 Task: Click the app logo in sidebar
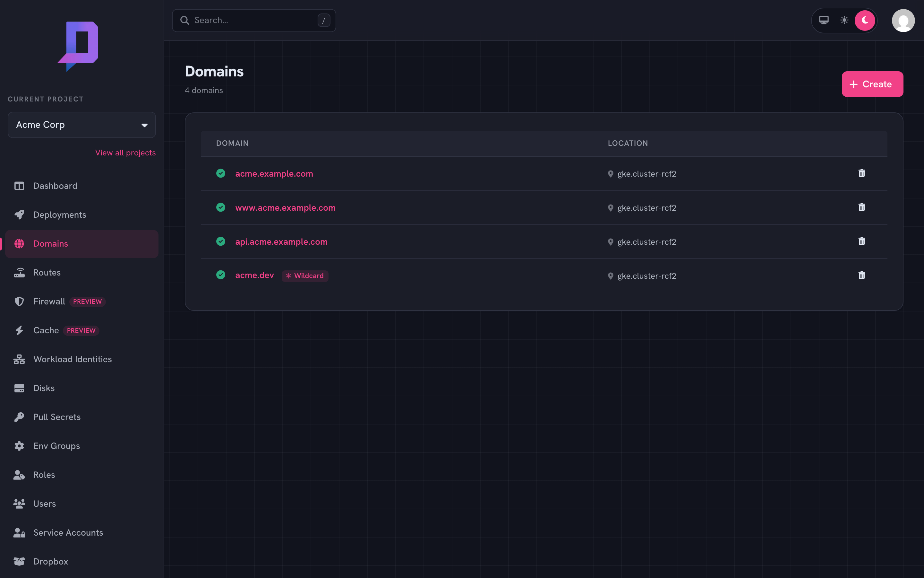point(78,46)
